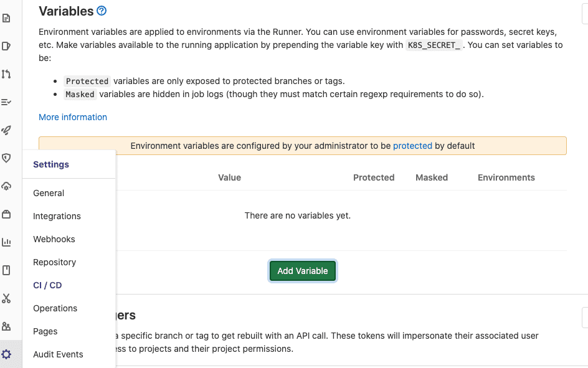The height and width of the screenshot is (368, 588).
Task: Open Audit Events from Settings menu
Action: click(58, 354)
